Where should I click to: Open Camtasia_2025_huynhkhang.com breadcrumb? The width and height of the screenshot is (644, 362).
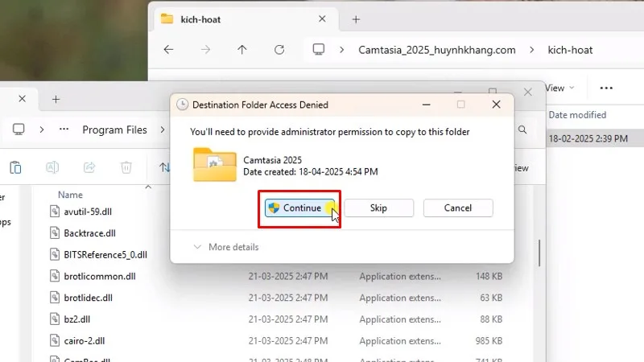pos(436,50)
